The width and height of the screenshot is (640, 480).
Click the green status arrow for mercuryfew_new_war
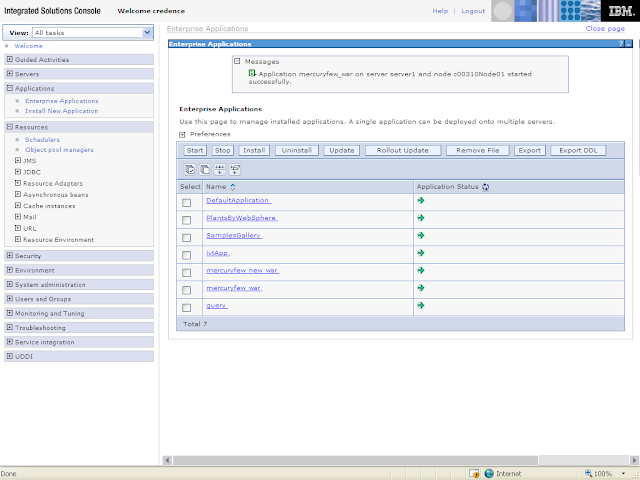[421, 271]
